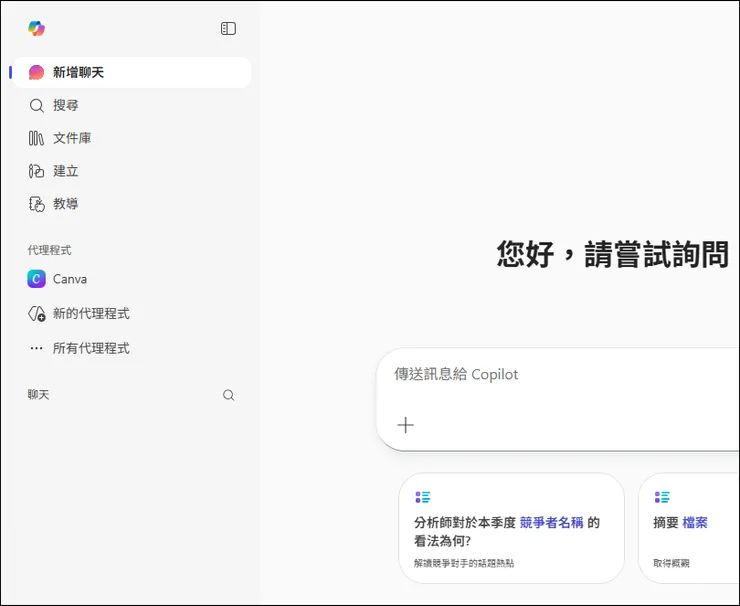The height and width of the screenshot is (606, 740).
Task: Search chats using 聊天 section magnifier
Action: pyautogui.click(x=228, y=395)
